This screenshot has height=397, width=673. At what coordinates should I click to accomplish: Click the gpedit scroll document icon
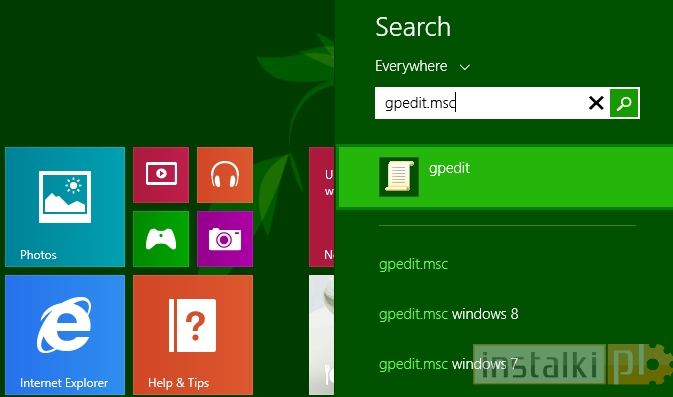[399, 177]
